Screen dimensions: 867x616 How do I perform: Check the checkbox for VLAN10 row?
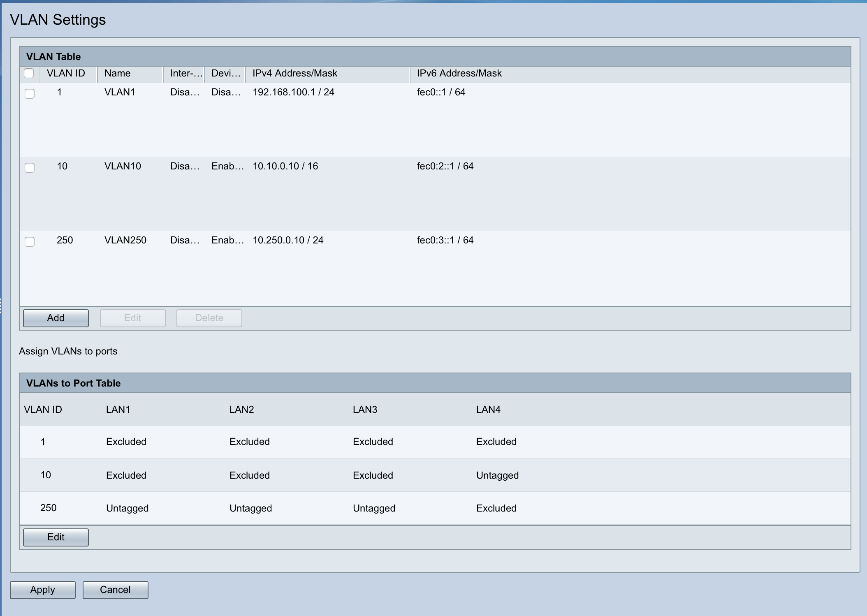tap(29, 168)
